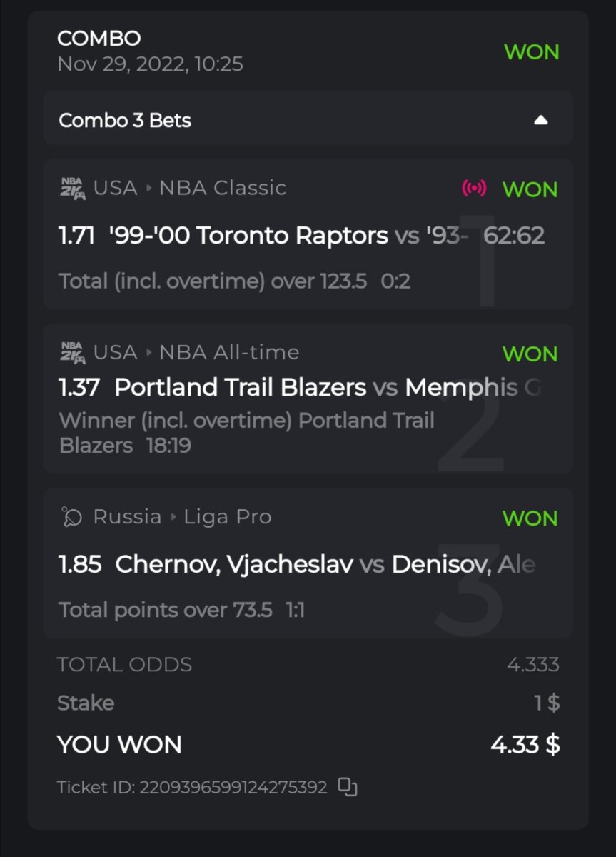Click the Combo 3 Bets header

[125, 120]
